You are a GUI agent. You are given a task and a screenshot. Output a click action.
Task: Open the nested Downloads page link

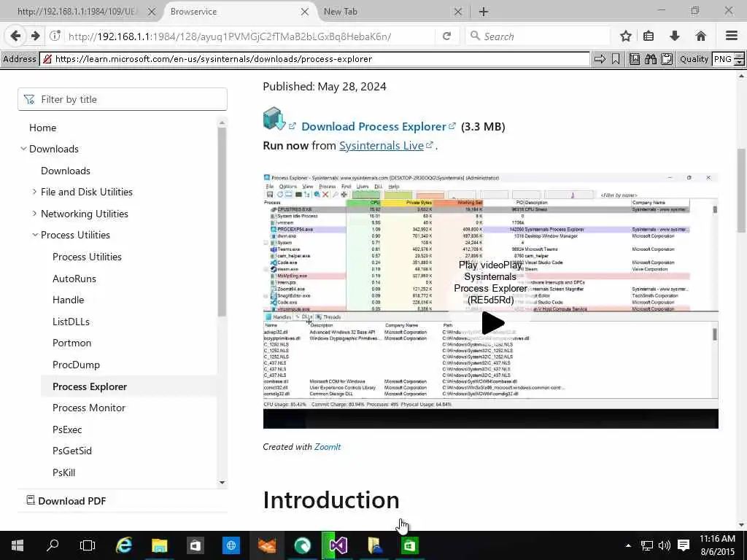[65, 171]
